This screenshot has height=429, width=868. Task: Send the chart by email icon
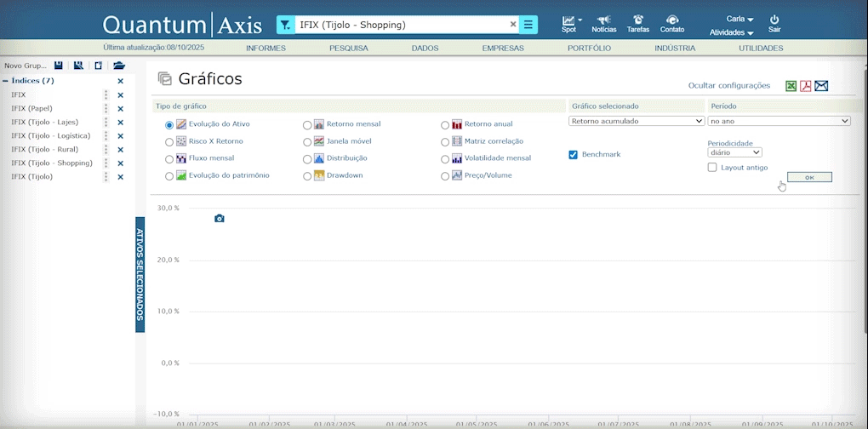click(821, 86)
